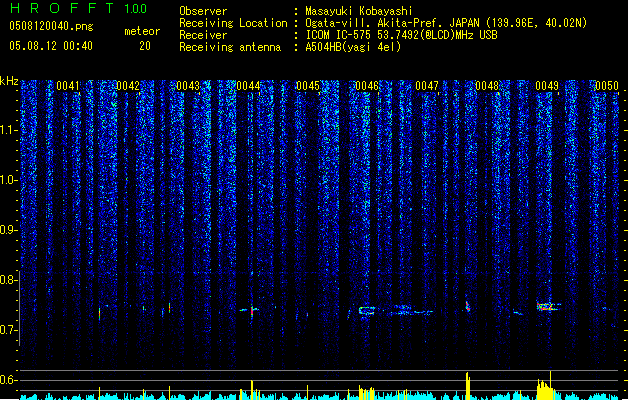629x400 pixels.
Task: Click the Ogata-vill. Akita-Pref. JAPAN location text
Action: [446, 23]
